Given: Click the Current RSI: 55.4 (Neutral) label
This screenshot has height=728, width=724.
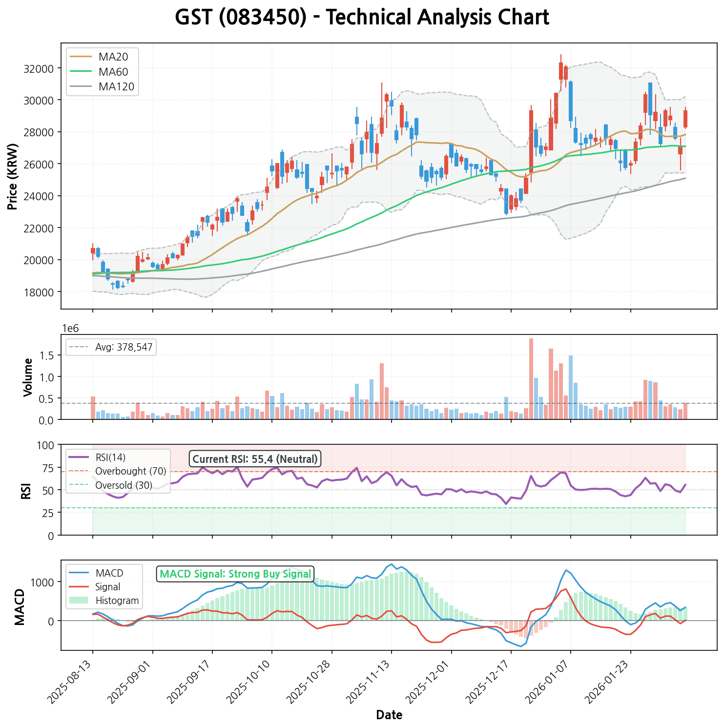Looking at the screenshot, I should [x=255, y=459].
